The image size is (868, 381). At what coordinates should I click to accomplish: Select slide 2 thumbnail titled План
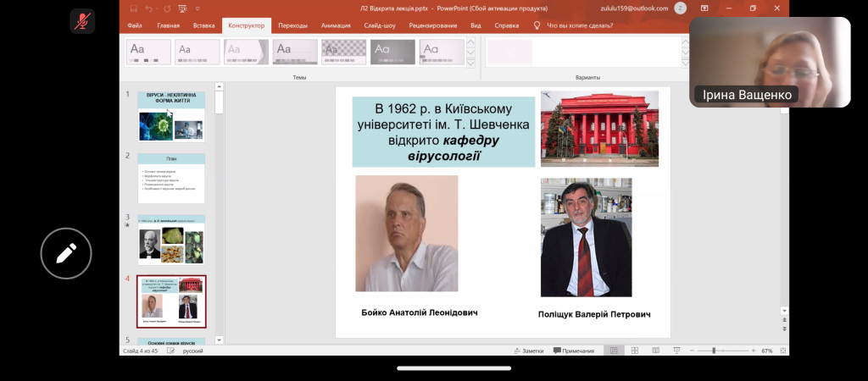tap(171, 178)
